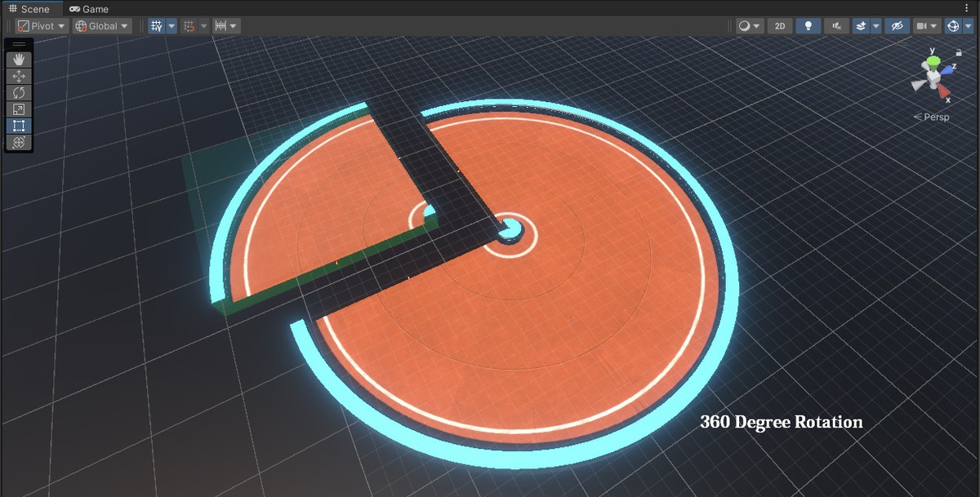Click the tools overlay drag handle

tap(19, 44)
